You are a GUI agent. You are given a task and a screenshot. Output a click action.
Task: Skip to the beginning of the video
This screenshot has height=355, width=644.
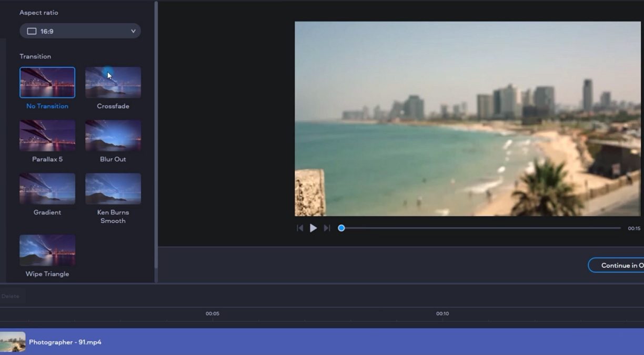(x=300, y=228)
